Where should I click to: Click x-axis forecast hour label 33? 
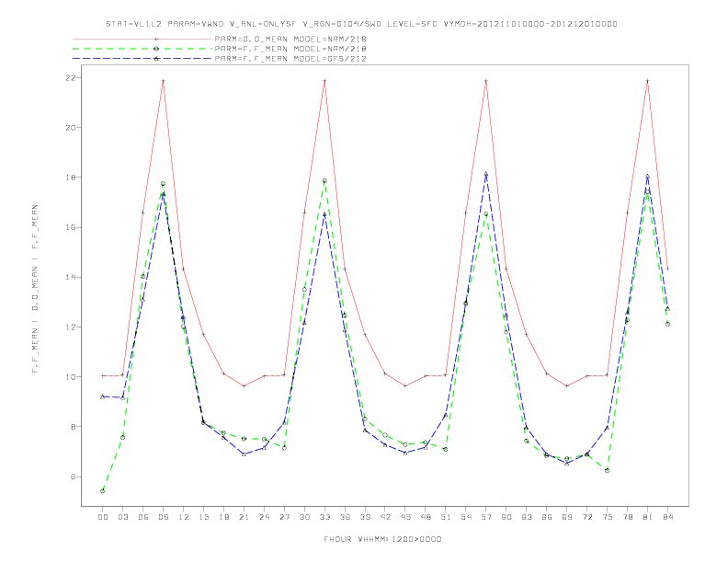324,517
